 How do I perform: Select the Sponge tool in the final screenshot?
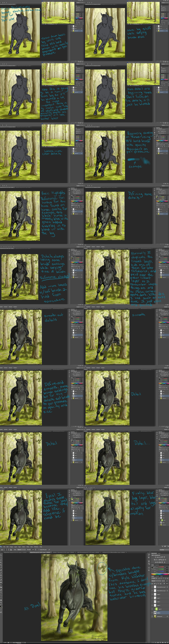(1, 587)
